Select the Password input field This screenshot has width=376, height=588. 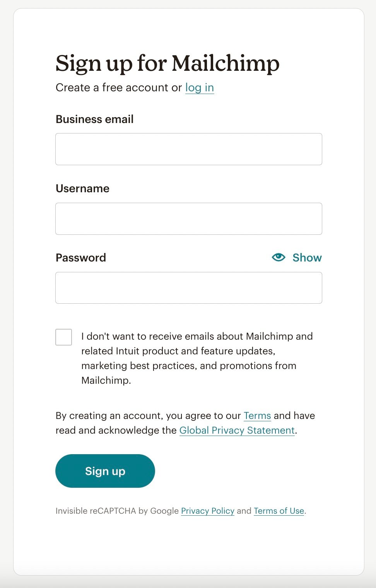[x=189, y=287]
